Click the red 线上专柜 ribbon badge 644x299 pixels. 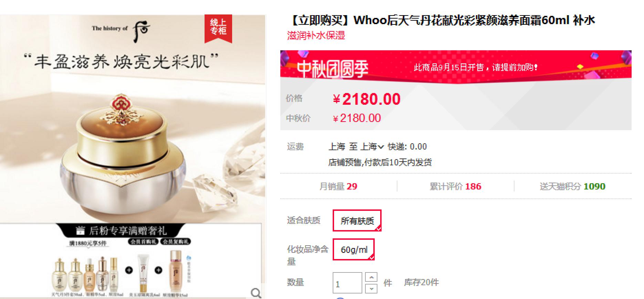point(218,28)
